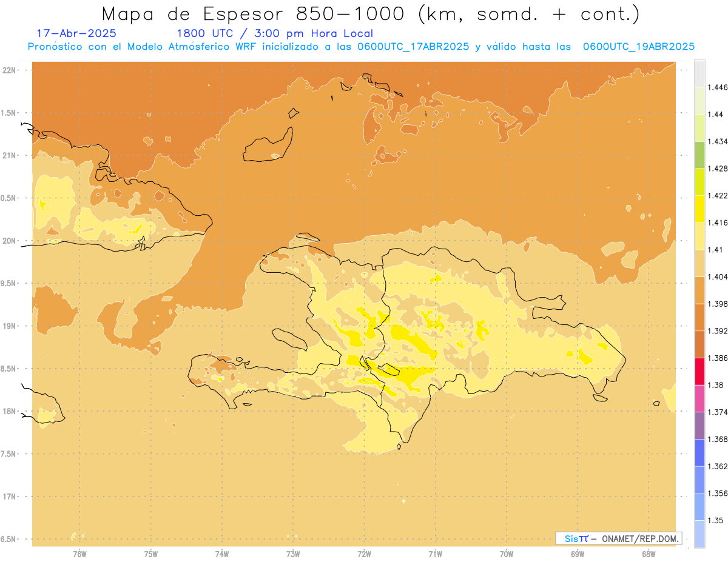728x562 pixels.
Task: Click the green legend swatch between 1.428 and 1.434
Action: 699,155
